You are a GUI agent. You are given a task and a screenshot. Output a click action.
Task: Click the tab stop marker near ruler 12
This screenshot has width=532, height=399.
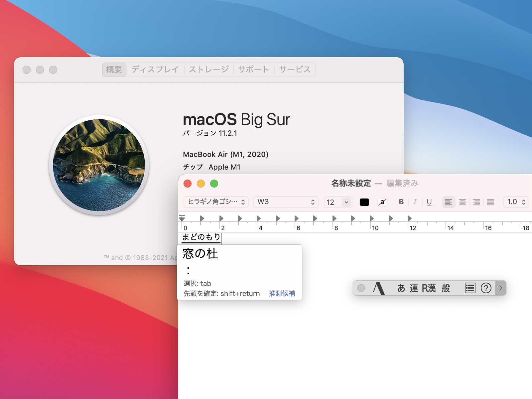[x=409, y=218]
